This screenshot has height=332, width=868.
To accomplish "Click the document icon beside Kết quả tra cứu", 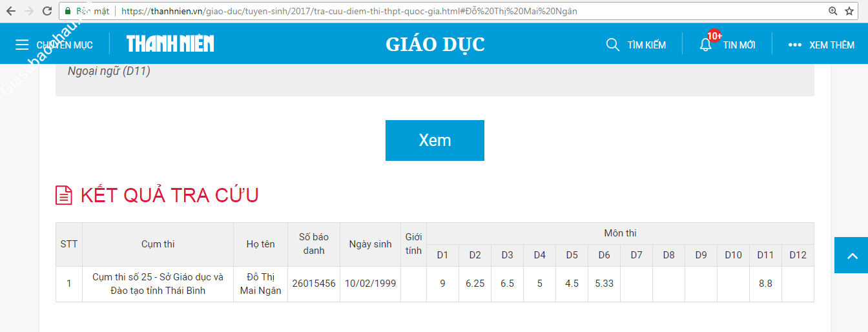I will (x=63, y=195).
